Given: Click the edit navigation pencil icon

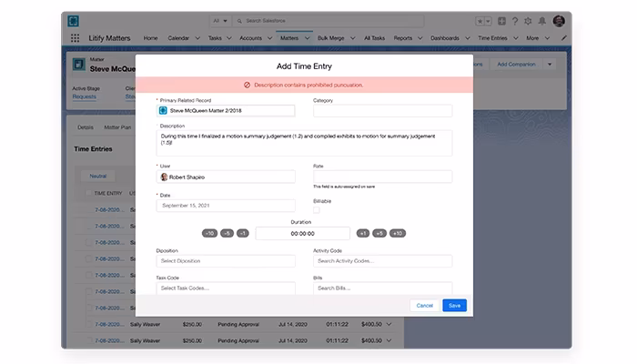Looking at the screenshot, I should (x=563, y=38).
